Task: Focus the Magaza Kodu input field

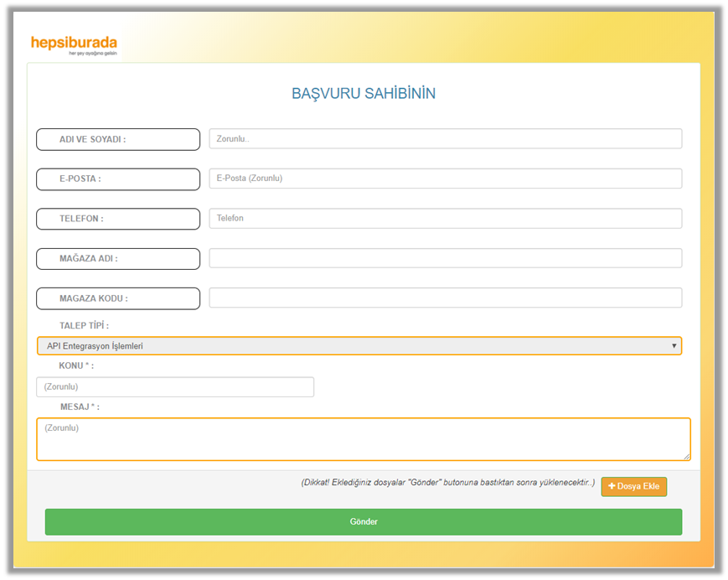Action: tap(445, 298)
